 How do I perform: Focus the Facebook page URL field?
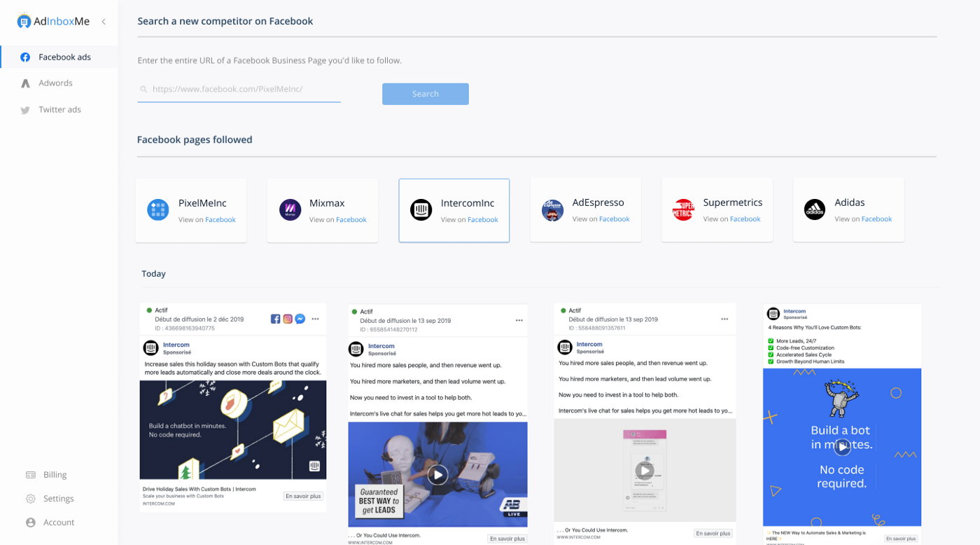(x=239, y=90)
